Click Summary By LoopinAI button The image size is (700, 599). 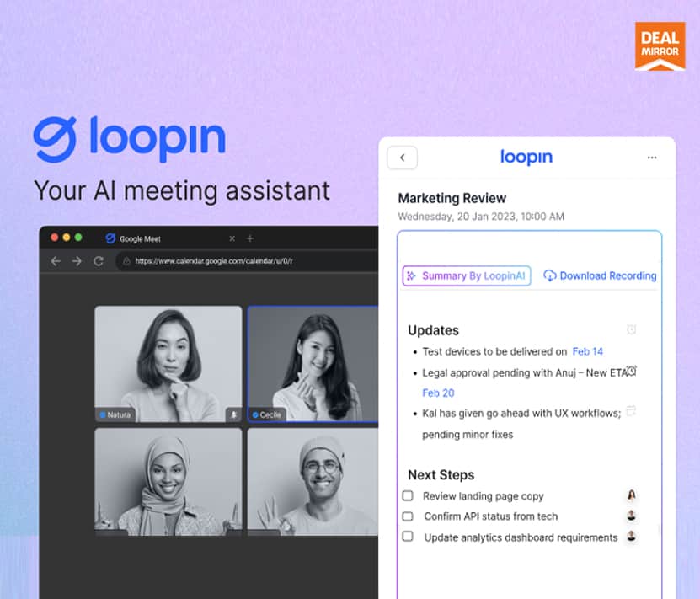467,275
